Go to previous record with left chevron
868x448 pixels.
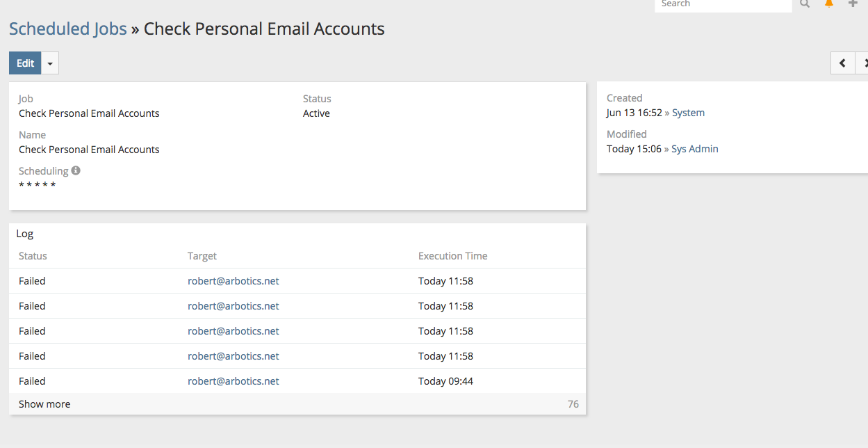pyautogui.click(x=842, y=63)
